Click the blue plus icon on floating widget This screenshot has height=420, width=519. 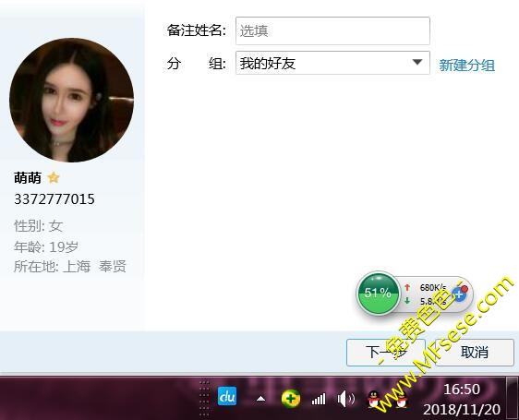(459, 294)
